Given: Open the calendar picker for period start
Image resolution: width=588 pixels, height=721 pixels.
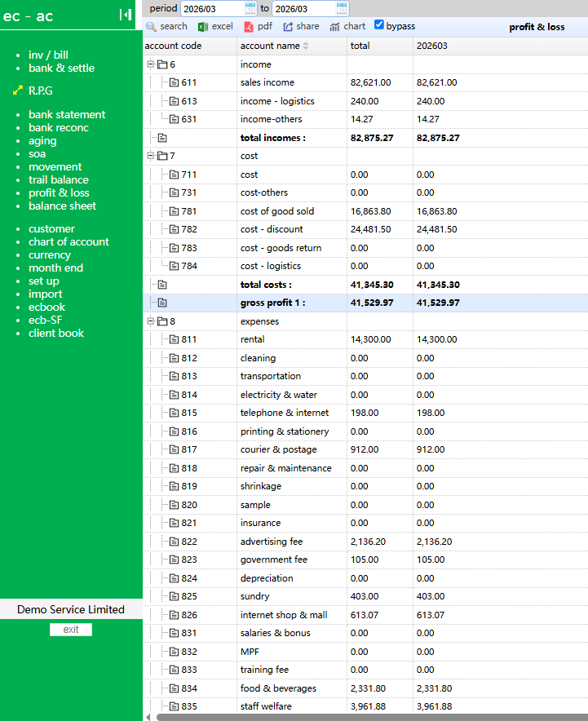Looking at the screenshot, I should pos(250,8).
